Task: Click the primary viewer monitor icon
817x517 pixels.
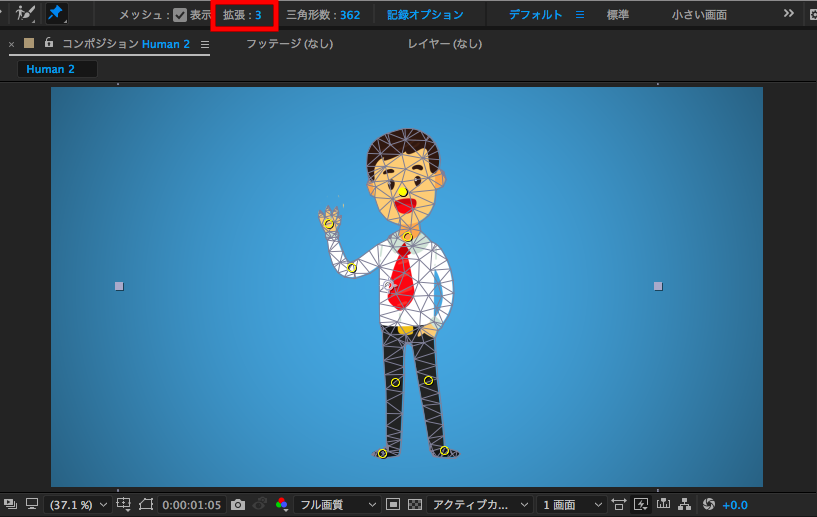Action: [32, 504]
